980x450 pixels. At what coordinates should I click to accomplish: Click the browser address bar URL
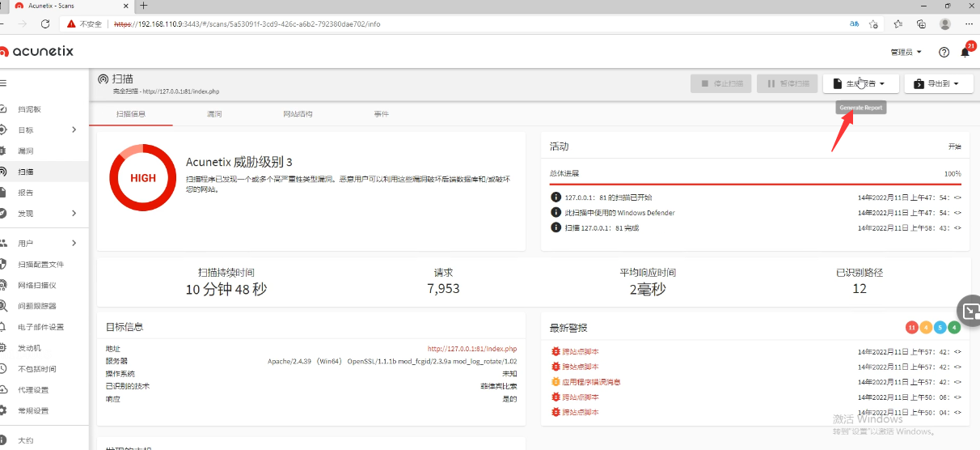pyautogui.click(x=247, y=24)
